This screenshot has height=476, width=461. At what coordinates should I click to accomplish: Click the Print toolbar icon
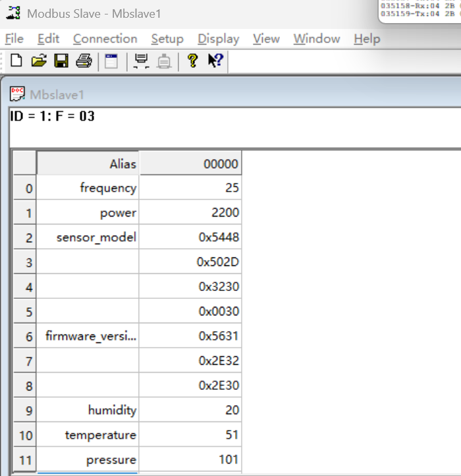(x=84, y=61)
